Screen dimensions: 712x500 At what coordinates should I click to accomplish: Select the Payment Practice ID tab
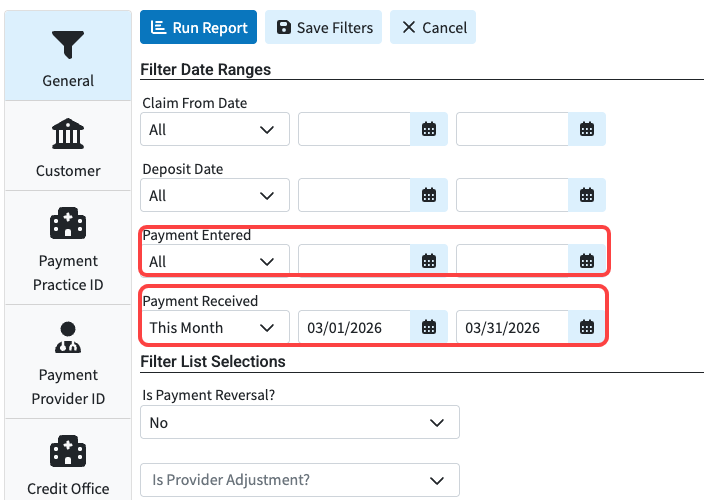pos(68,248)
